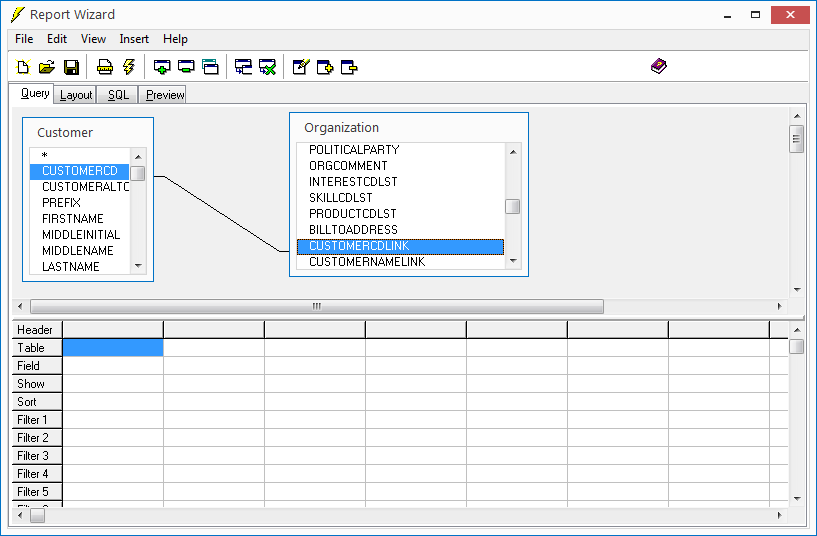The width and height of the screenshot is (817, 536).
Task: Click the Customer table title
Action: (65, 132)
